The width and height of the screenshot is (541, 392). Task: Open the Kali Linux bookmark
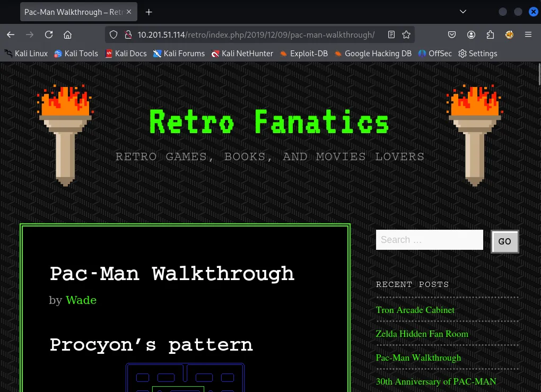click(25, 53)
